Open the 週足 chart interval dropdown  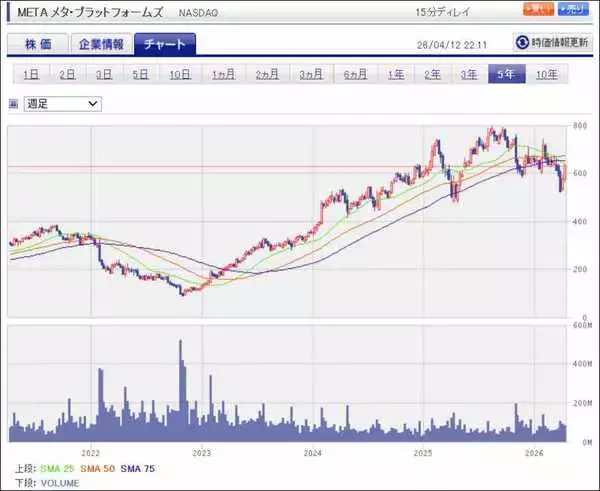(62, 103)
